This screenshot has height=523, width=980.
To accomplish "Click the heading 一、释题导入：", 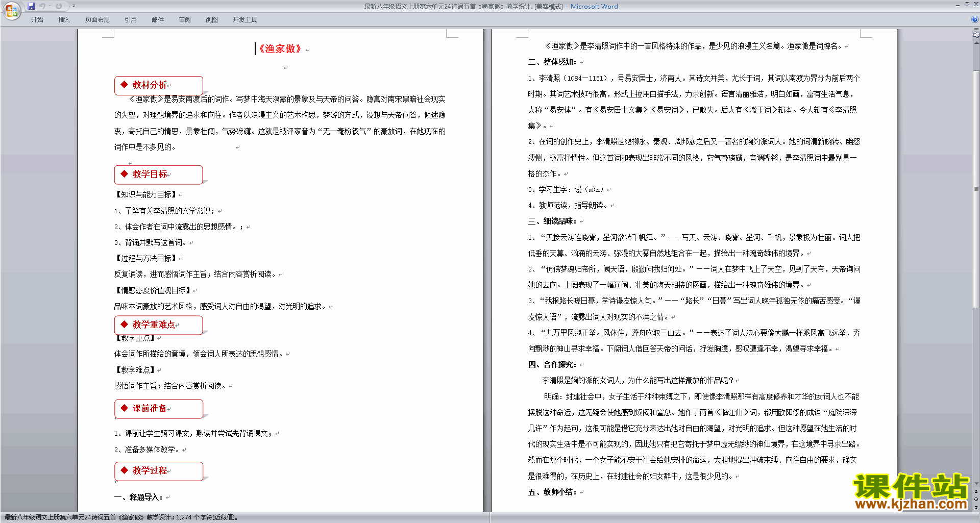I will (139, 497).
